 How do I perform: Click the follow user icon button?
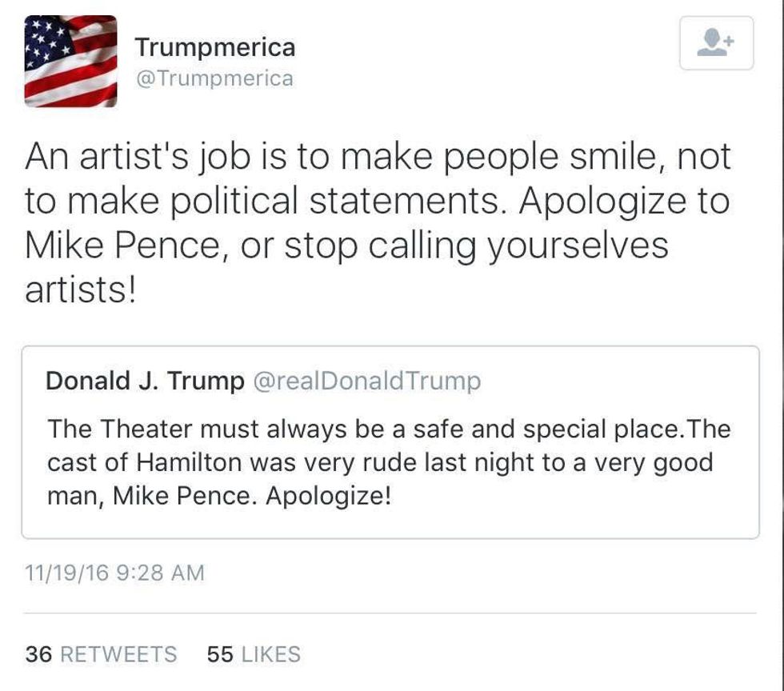click(716, 43)
